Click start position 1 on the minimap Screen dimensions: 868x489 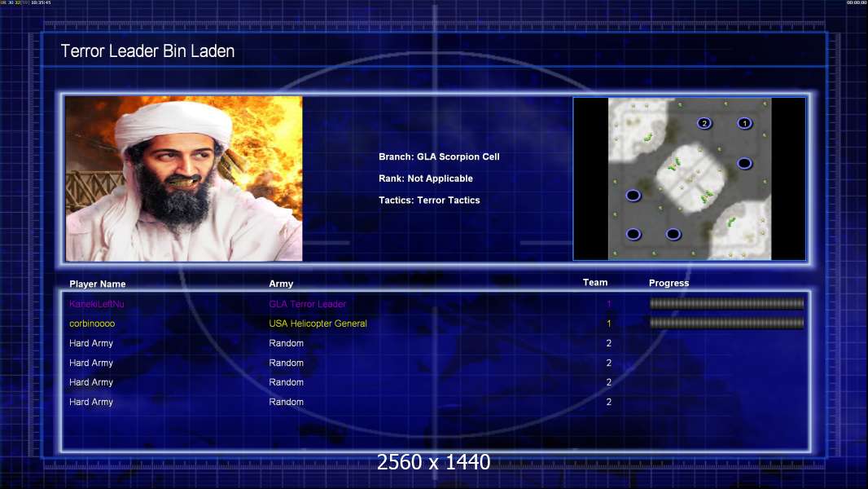click(744, 123)
